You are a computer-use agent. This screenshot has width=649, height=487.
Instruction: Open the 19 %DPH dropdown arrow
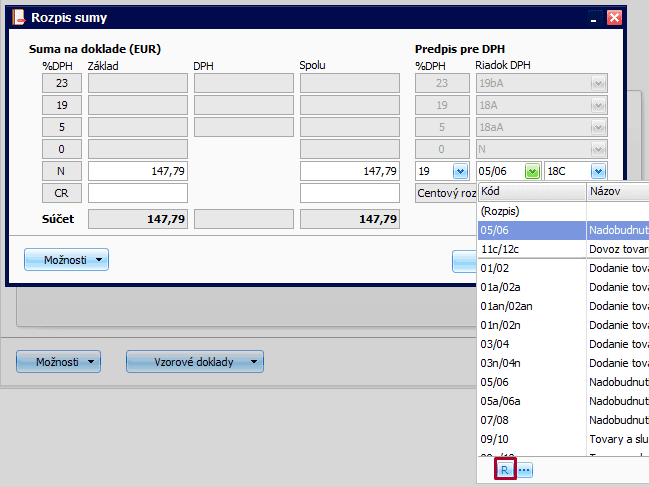460,171
